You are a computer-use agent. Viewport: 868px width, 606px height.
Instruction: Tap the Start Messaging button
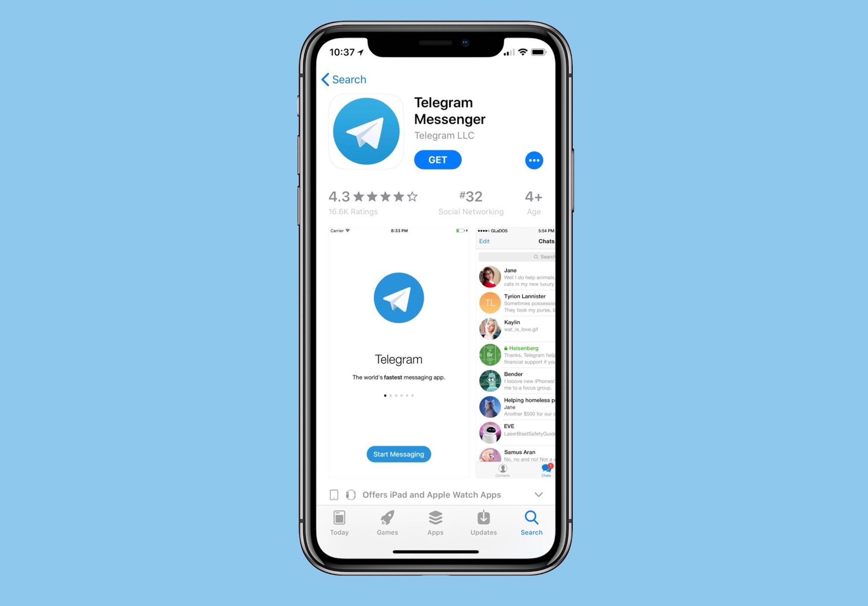click(398, 454)
